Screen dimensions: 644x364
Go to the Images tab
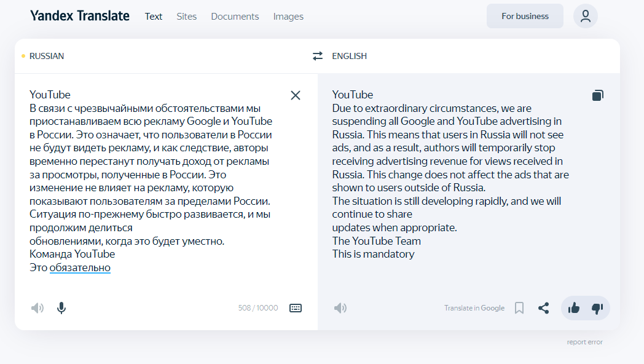[x=288, y=17]
